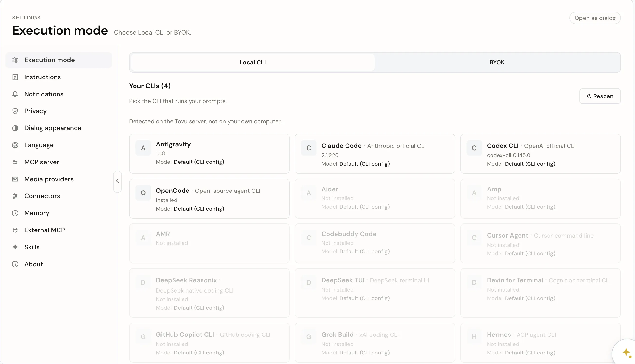The image size is (635, 364).
Task: Click the GitHub Copilot CLI 'G' avatar icon
Action: [x=143, y=337]
